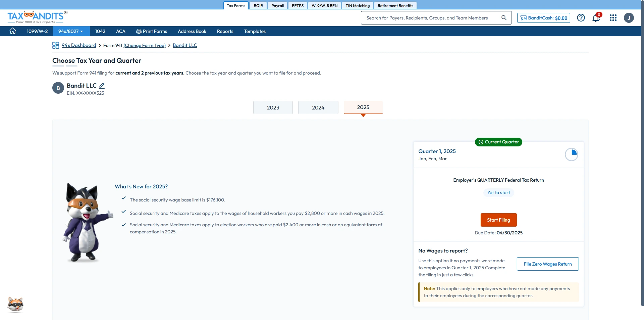Switch to the Payroll top tab
644x320 pixels.
pos(277,6)
